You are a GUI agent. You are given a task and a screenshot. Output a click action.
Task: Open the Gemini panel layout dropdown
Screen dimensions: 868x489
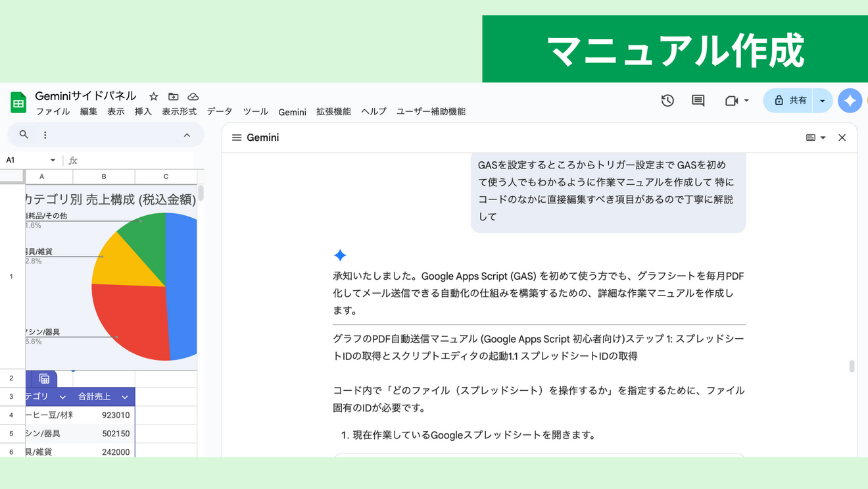click(x=815, y=138)
